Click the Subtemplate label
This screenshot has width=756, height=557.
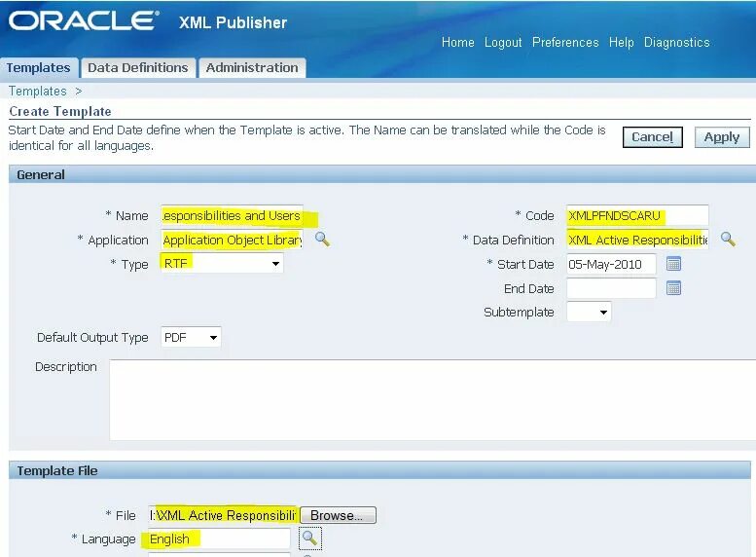519,313
